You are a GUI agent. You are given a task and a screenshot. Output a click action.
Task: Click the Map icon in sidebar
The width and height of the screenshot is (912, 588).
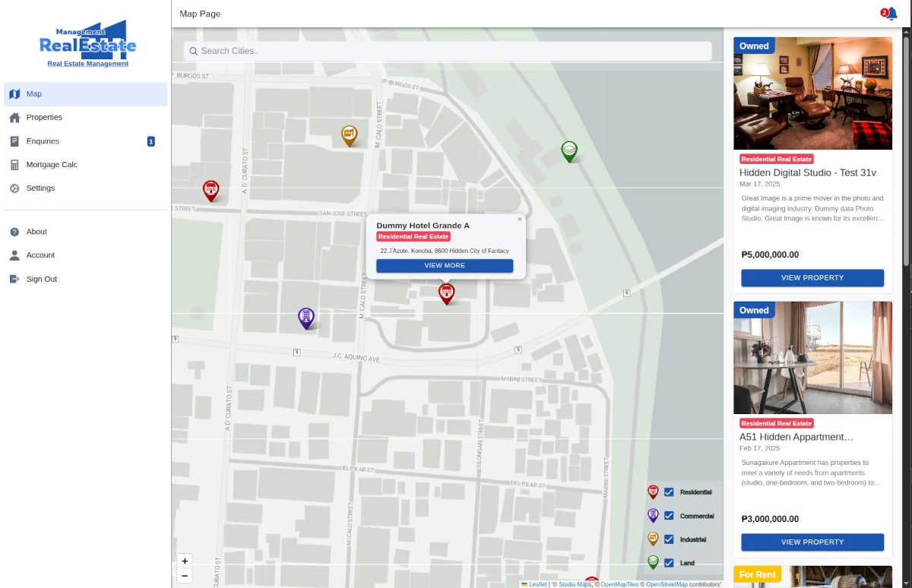click(x=14, y=94)
